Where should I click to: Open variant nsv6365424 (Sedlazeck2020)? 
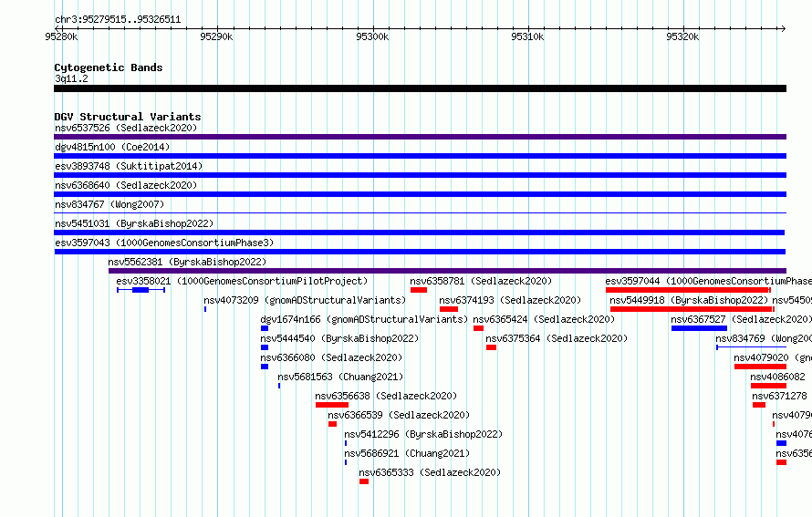point(544,319)
